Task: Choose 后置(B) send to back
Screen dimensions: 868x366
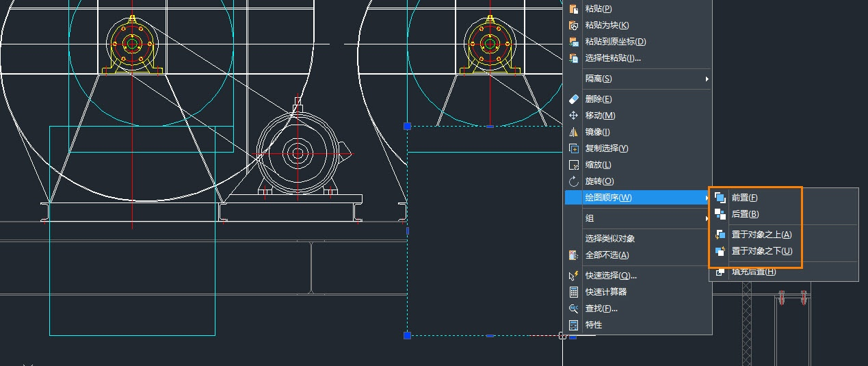Action: point(784,214)
